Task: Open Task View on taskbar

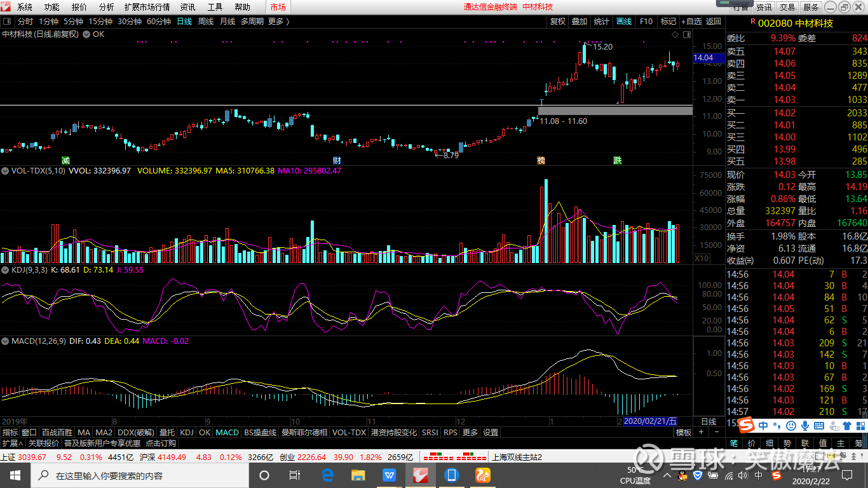Action: 295,475
